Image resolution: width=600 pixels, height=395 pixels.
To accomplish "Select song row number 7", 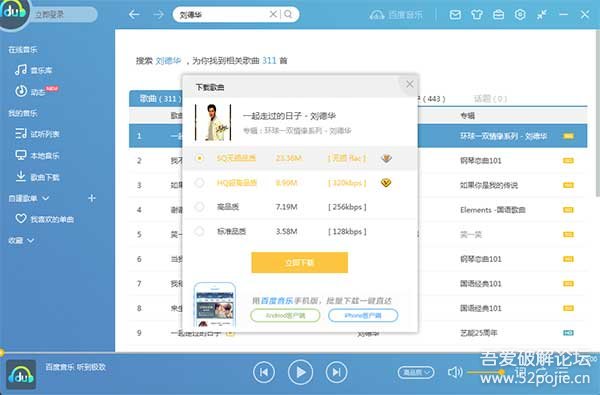I will point(358,284).
